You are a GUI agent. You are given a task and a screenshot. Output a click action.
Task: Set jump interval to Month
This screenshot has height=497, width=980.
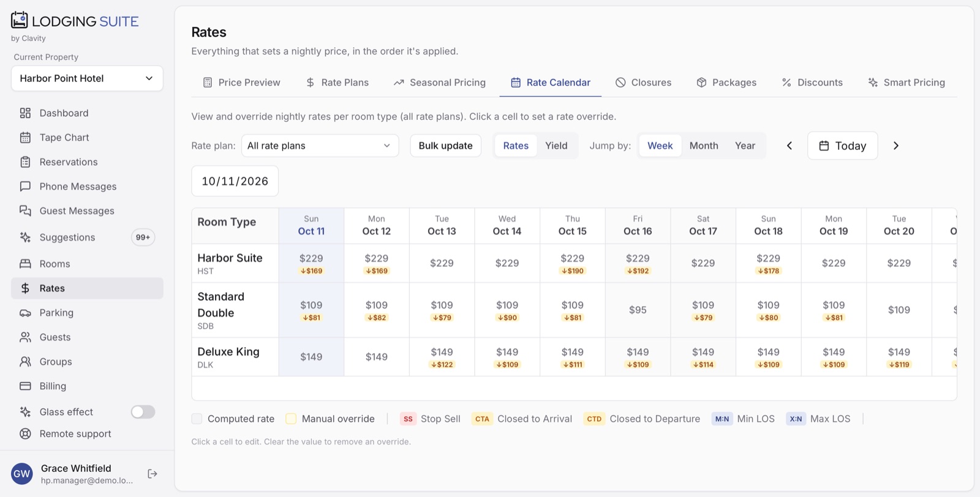(704, 146)
